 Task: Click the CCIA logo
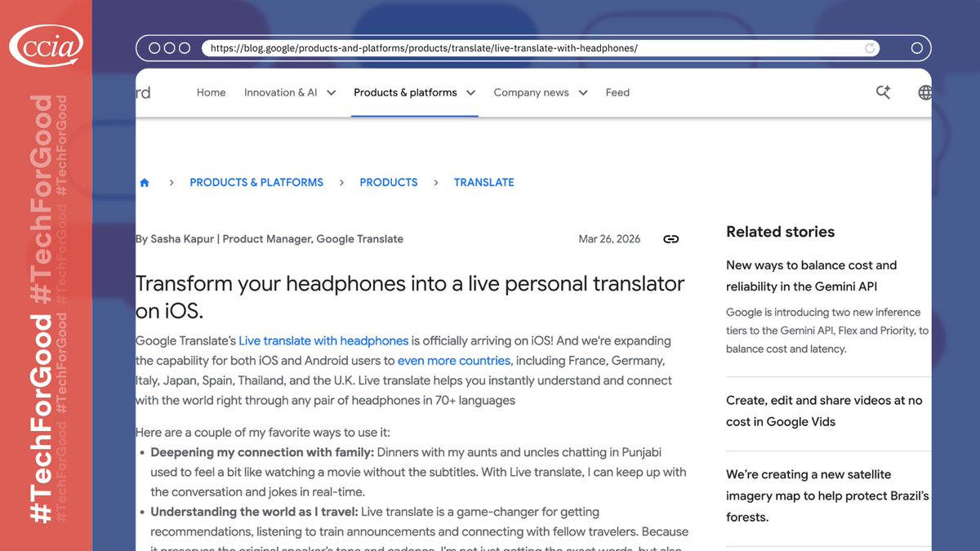coord(46,45)
